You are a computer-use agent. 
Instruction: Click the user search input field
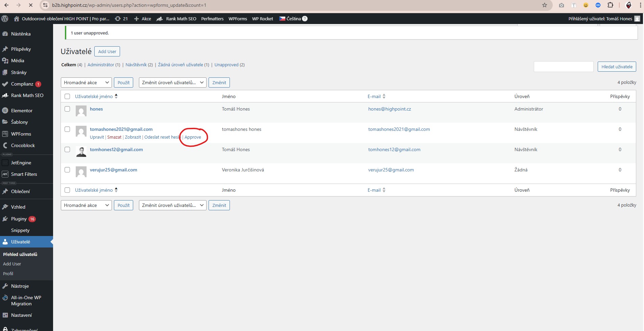pos(563,67)
